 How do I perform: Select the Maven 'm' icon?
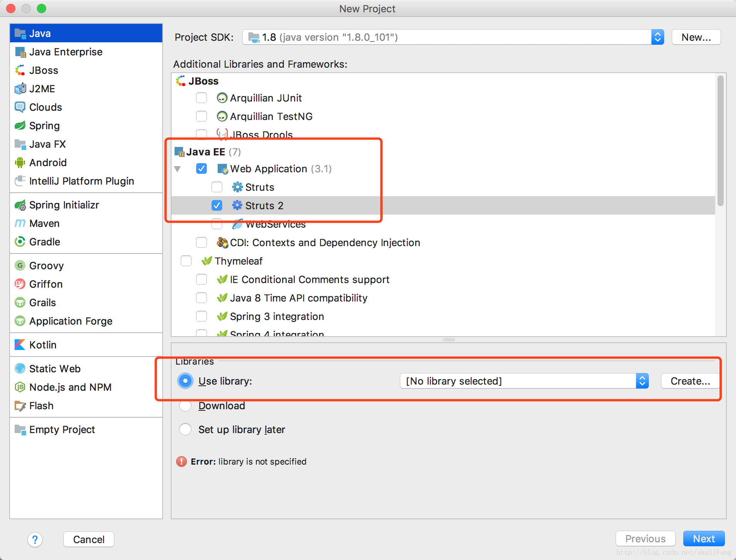(x=20, y=223)
